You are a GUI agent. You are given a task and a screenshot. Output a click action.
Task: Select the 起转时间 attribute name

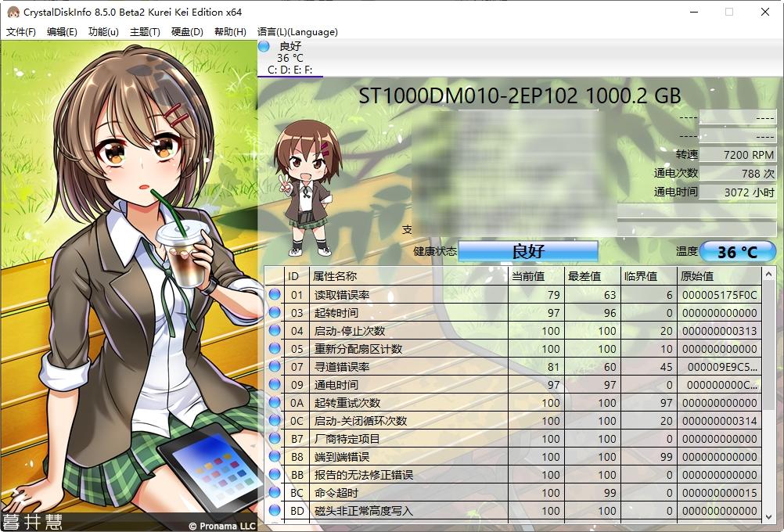tap(336, 313)
